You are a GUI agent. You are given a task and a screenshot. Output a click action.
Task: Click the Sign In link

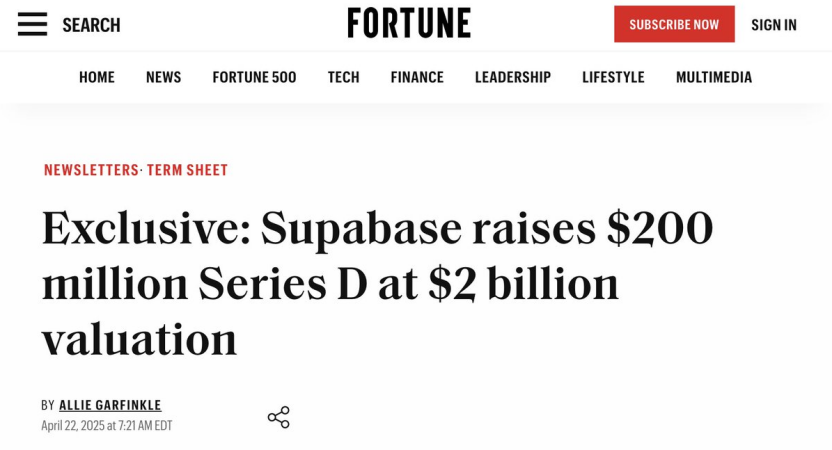click(774, 25)
